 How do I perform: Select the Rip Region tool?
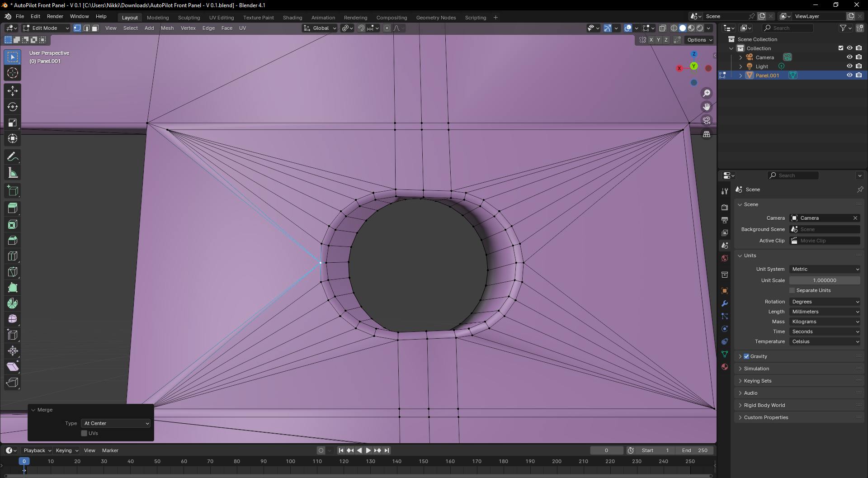[13, 383]
